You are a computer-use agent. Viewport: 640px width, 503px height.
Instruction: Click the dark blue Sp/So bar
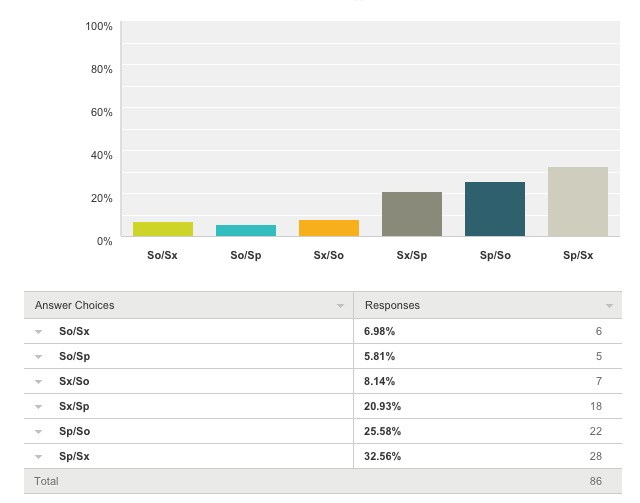[495, 209]
